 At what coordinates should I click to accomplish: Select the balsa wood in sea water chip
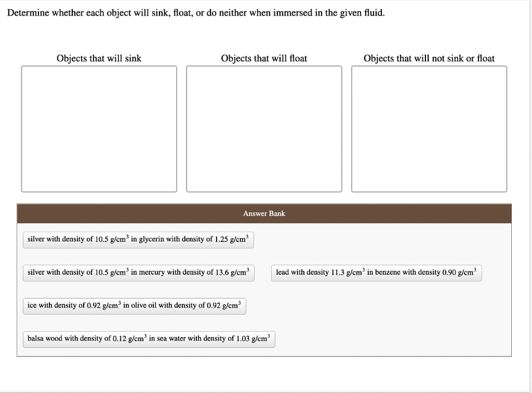(149, 339)
